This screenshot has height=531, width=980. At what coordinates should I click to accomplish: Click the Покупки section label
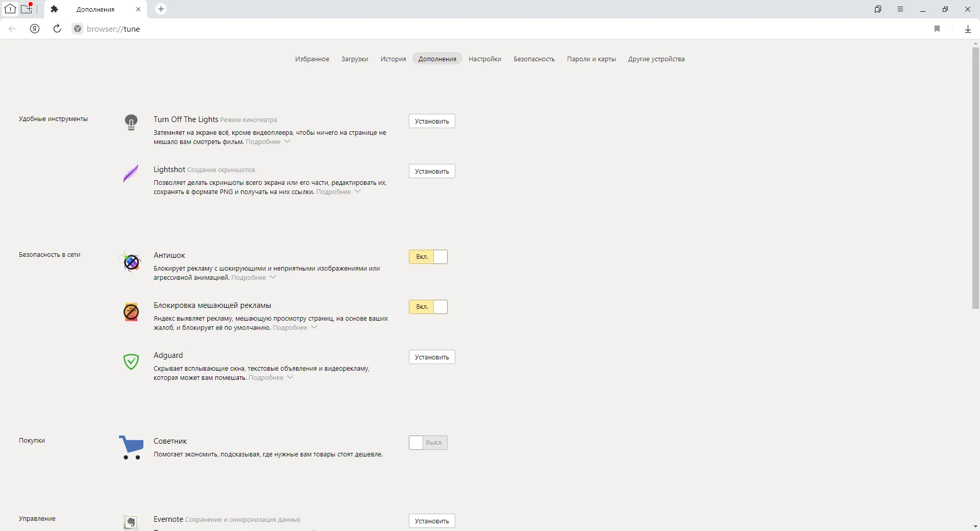tap(32, 441)
